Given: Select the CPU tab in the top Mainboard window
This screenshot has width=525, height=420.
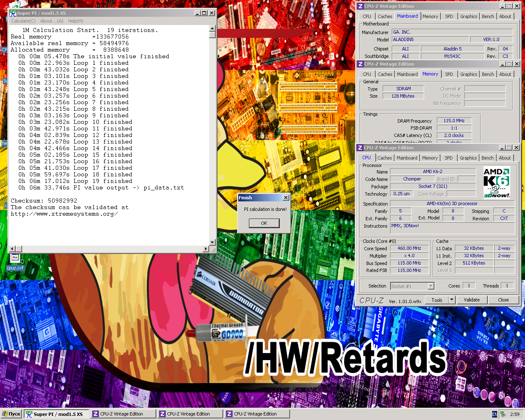Looking at the screenshot, I should pos(367,16).
